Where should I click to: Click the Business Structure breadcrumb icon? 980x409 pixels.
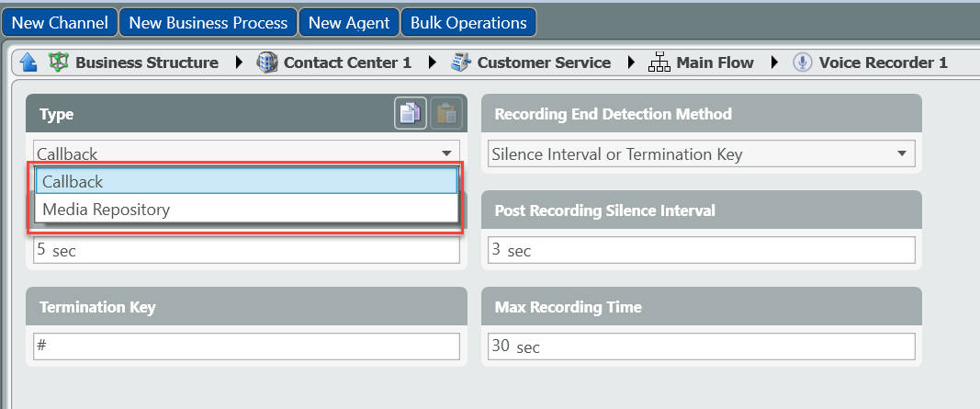(59, 62)
